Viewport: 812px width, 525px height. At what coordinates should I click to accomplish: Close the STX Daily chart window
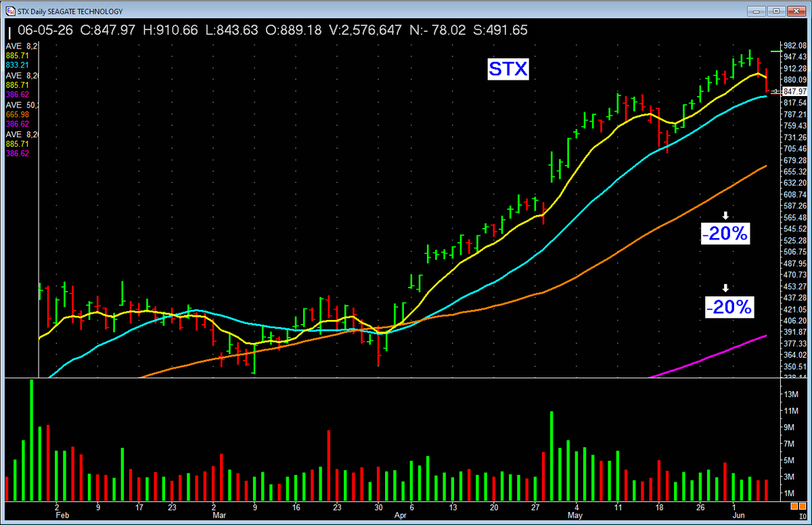(795, 11)
